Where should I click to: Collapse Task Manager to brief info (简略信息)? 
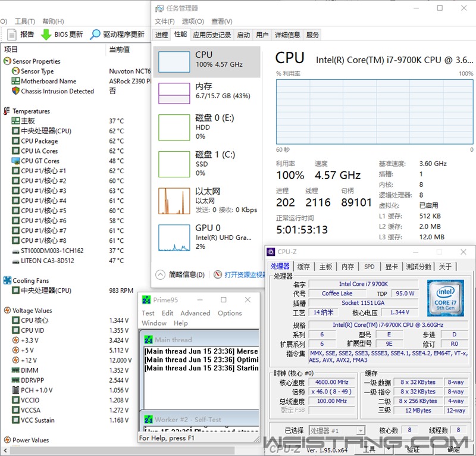(x=180, y=274)
